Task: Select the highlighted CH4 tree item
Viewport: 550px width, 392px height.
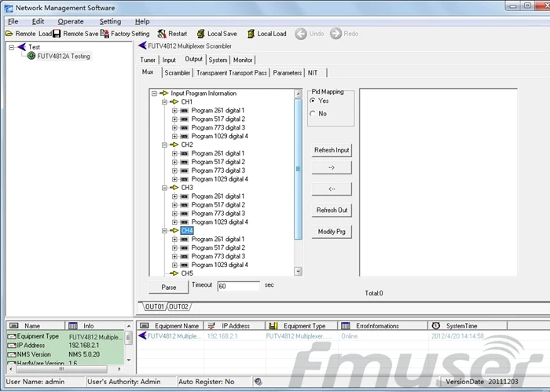Action: click(x=187, y=230)
